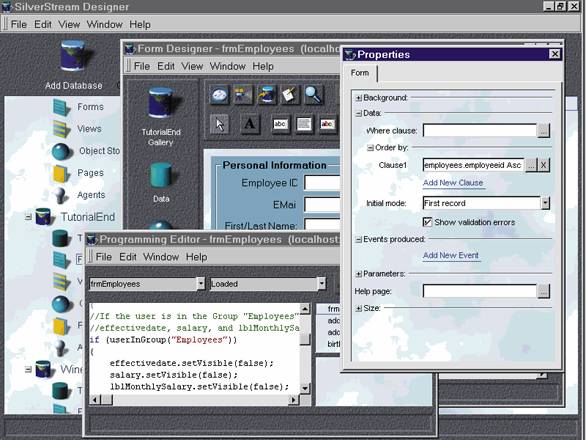This screenshot has width=586, height=440.
Task: Click the Form Designer window title icon
Action: 130,49
